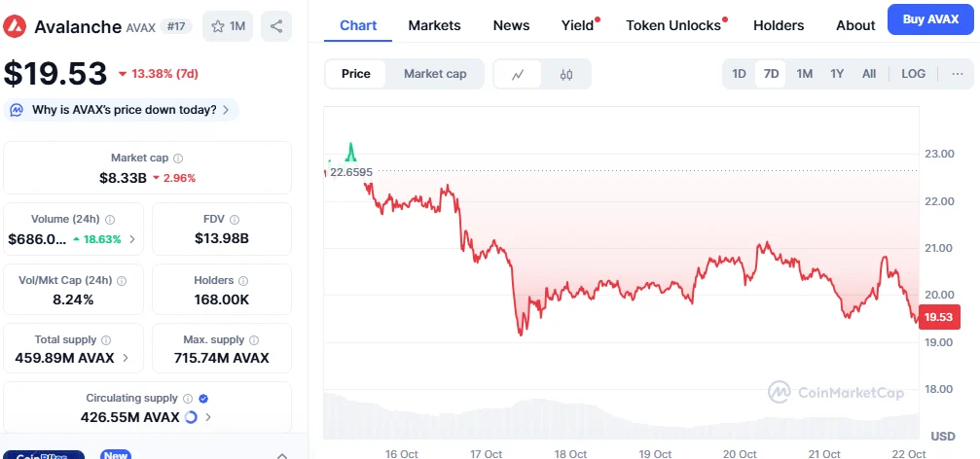Expand the Total supply details
This screenshot has width=980, height=459.
coord(127,358)
